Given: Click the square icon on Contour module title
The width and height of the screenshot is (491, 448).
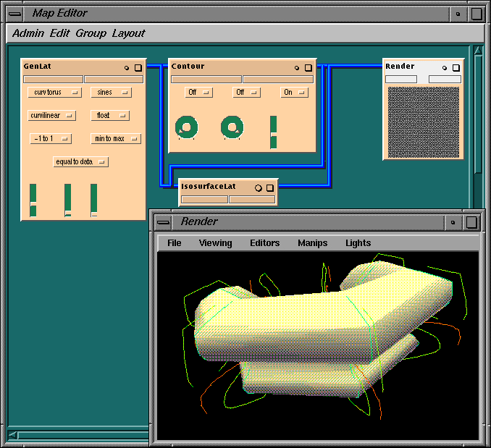Looking at the screenshot, I should 308,67.
